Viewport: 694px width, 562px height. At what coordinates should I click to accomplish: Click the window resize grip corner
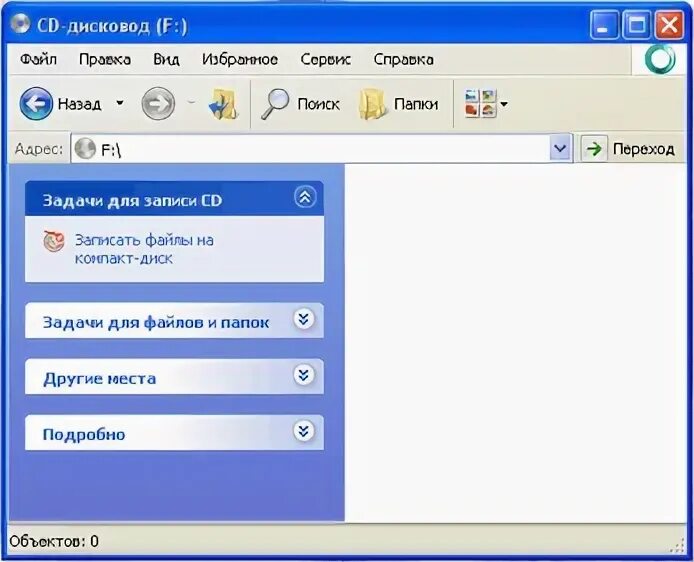(678, 546)
